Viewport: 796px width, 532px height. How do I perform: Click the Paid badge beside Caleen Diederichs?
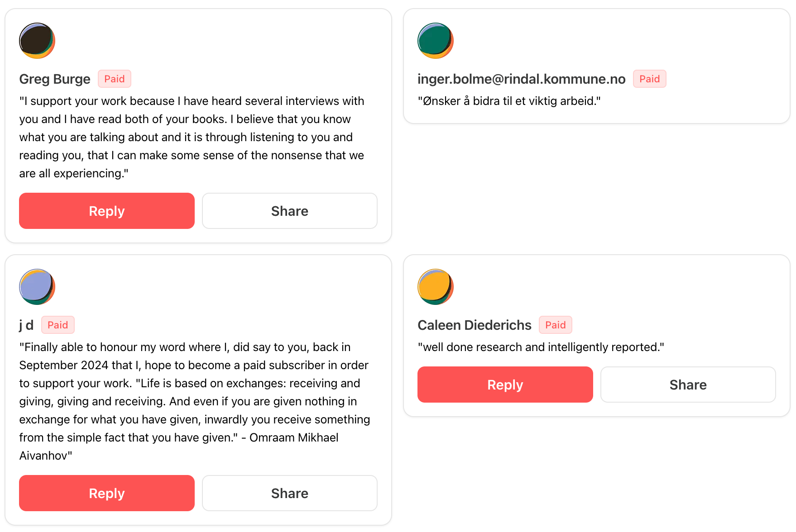click(555, 325)
